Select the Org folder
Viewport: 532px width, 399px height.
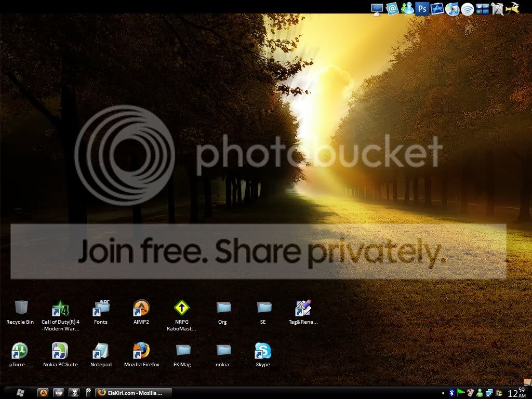point(222,312)
